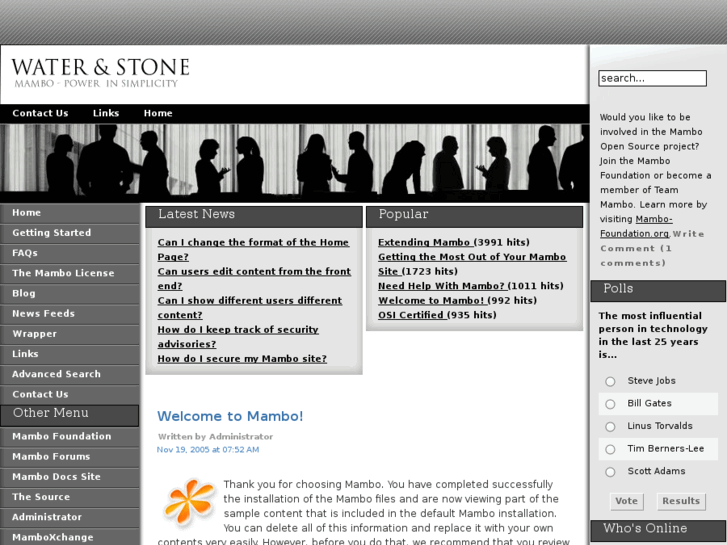Viewport: 727px width, 545px height.
Task: Select the Scott Adams poll option
Action: coord(610,472)
